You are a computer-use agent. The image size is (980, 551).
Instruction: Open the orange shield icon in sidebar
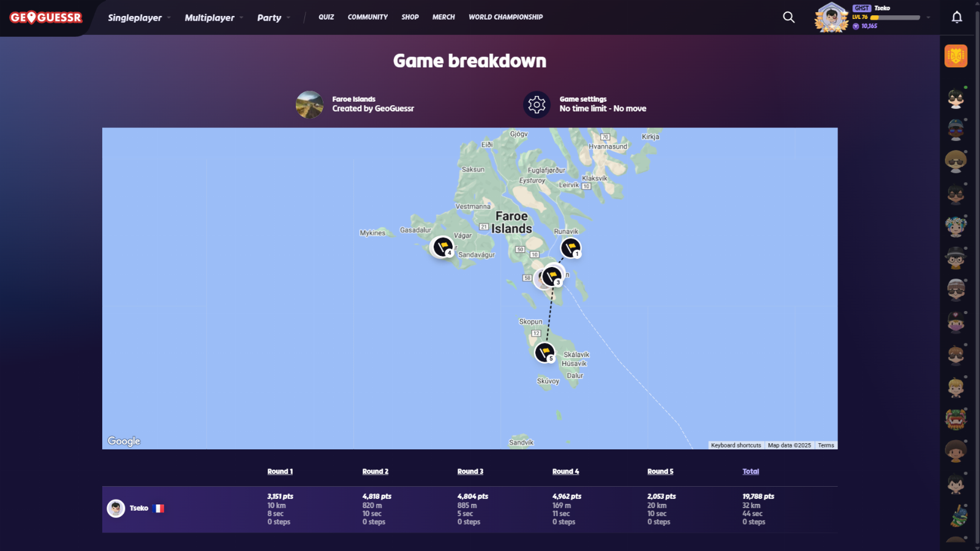pos(956,56)
